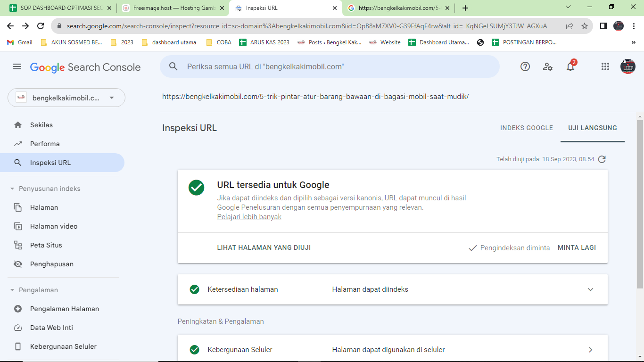Screen dimensions: 644x362
Task: Click the browser address bar URL
Action: pos(307,26)
